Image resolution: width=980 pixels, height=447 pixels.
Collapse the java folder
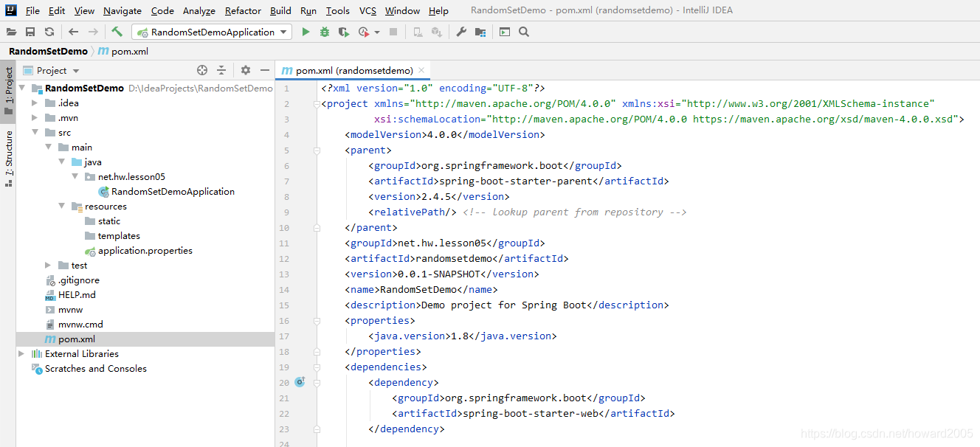point(62,162)
